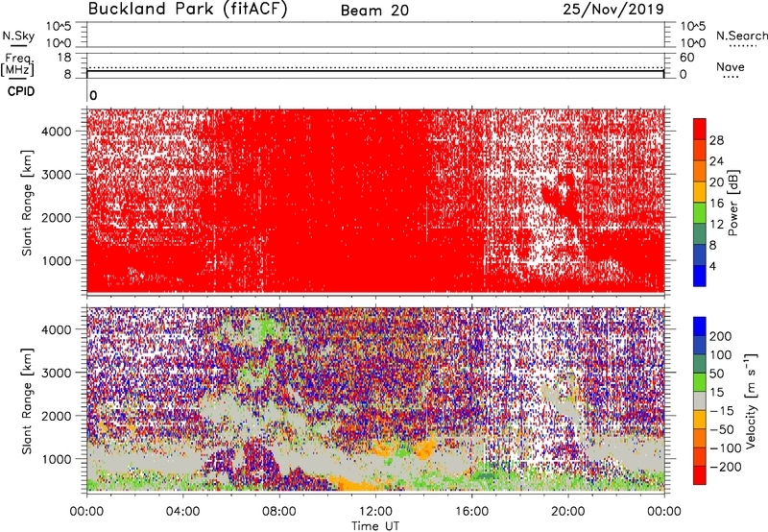
Task: Click the date 25/Nov/2019
Action: tap(613, 10)
